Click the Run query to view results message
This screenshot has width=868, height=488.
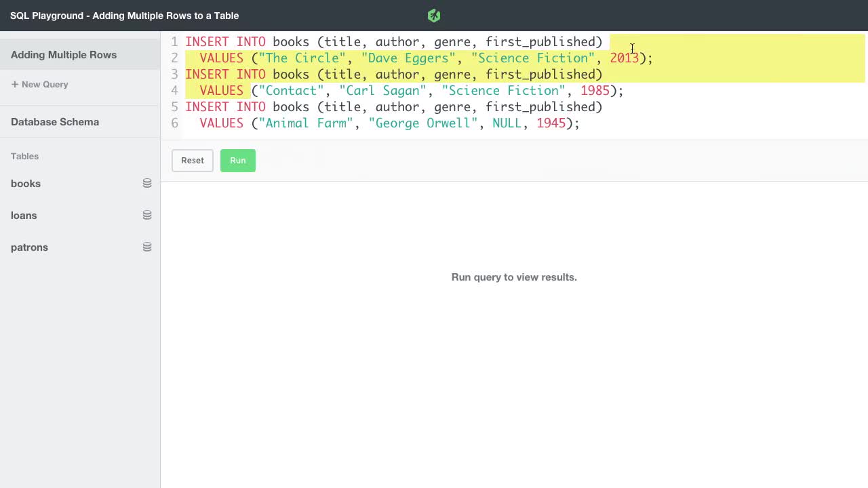pos(514,277)
